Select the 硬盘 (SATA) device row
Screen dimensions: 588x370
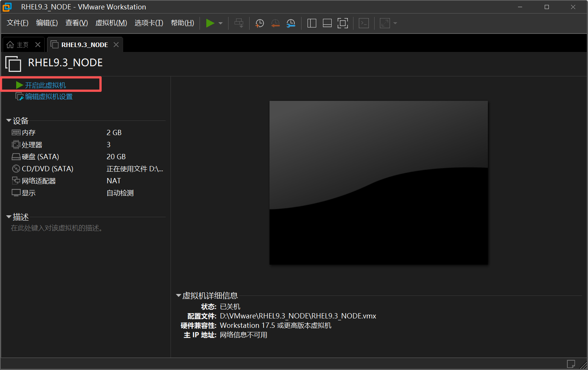[x=88, y=157]
